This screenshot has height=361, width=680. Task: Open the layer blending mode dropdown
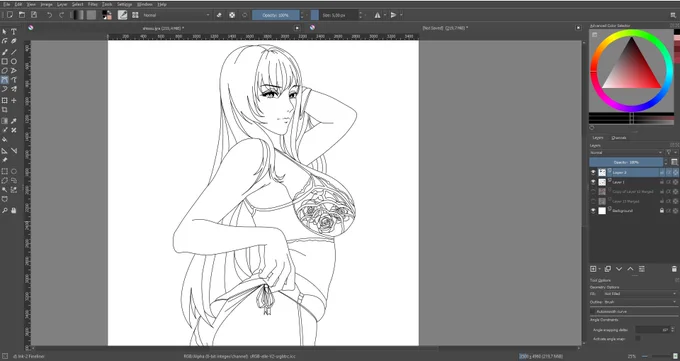pos(626,152)
